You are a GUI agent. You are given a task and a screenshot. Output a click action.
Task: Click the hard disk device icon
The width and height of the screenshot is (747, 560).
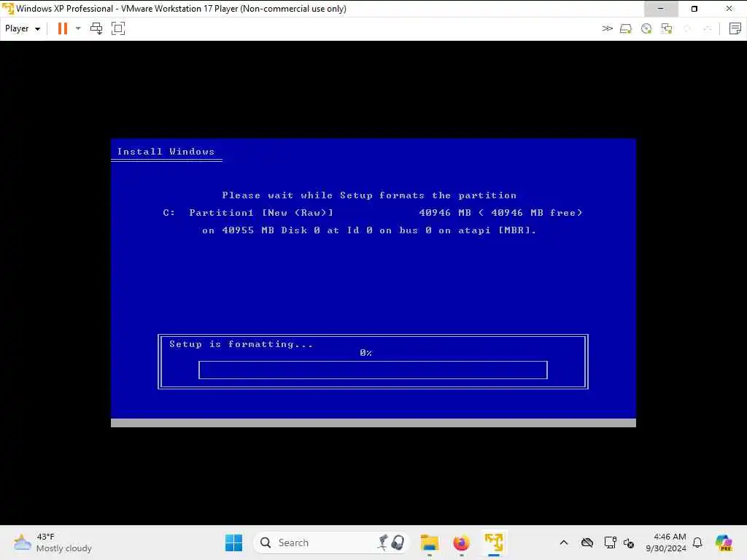(626, 28)
